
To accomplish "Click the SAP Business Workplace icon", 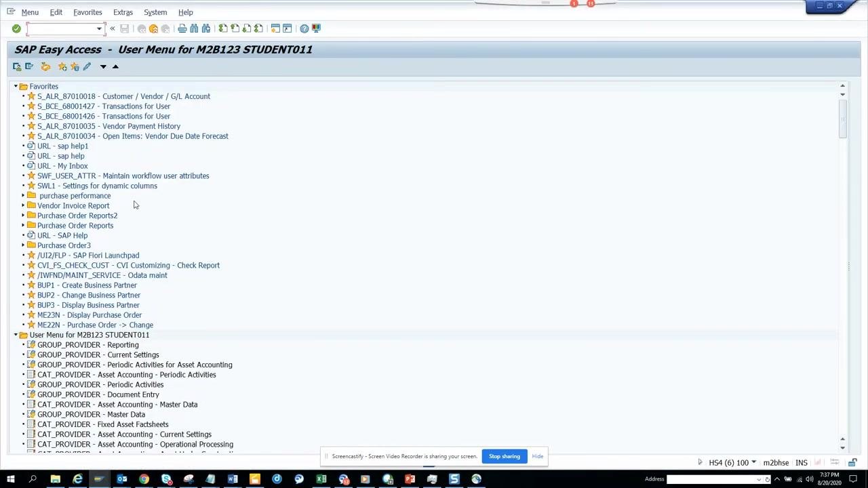I will coord(45,66).
